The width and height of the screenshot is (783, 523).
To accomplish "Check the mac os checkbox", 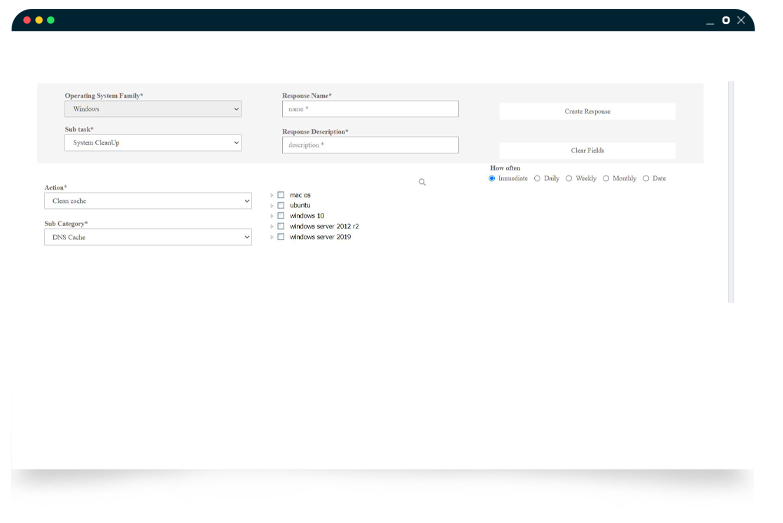I will coord(281,195).
